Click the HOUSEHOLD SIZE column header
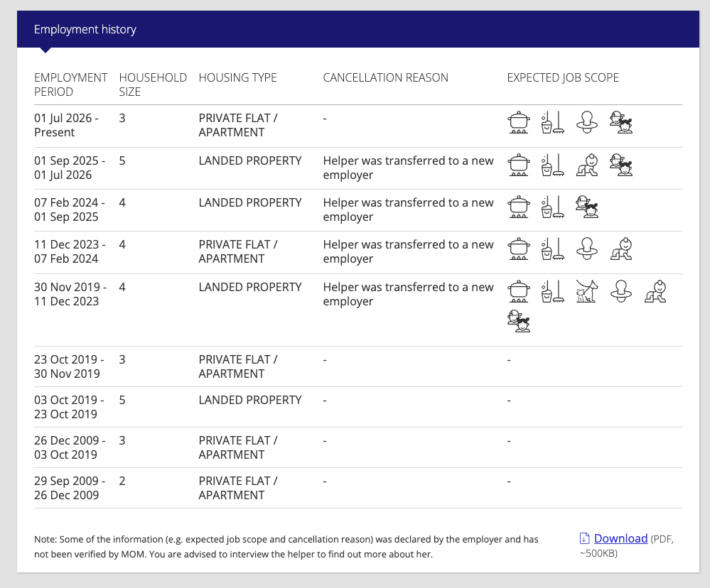 pyautogui.click(x=153, y=85)
